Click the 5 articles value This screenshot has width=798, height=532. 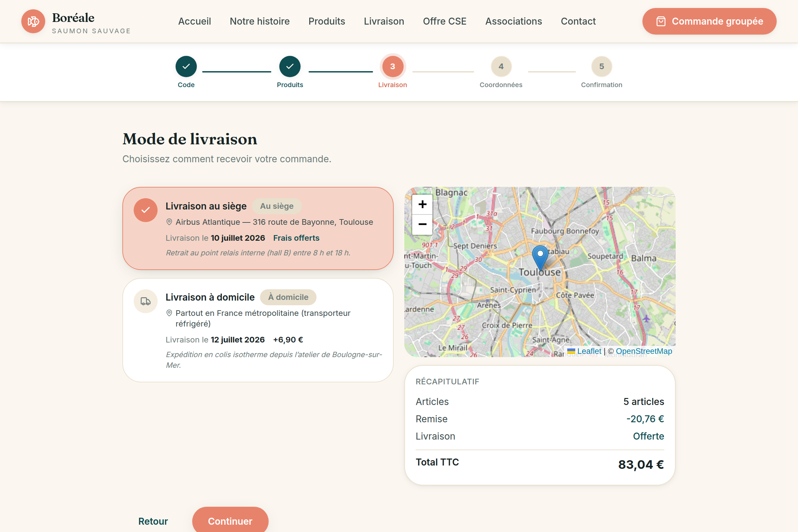644,402
